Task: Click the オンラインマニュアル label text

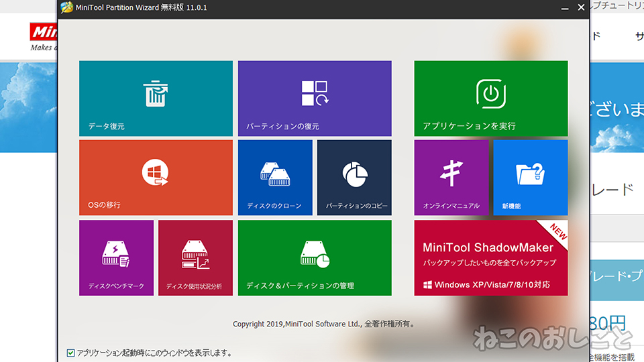Action: click(x=451, y=206)
